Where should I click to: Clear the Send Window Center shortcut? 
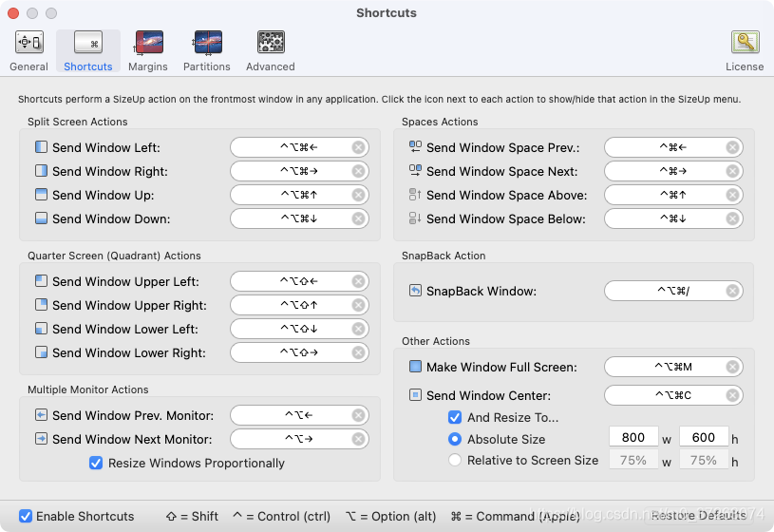pyautogui.click(x=732, y=395)
